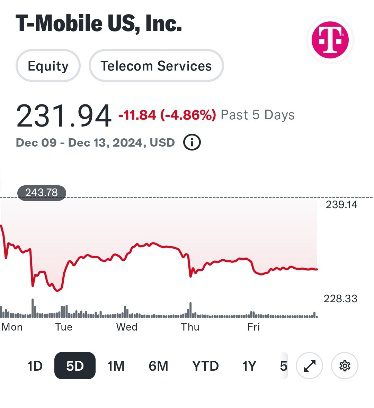Select the 5D time range tab
The width and height of the screenshot is (374, 408).
click(75, 366)
